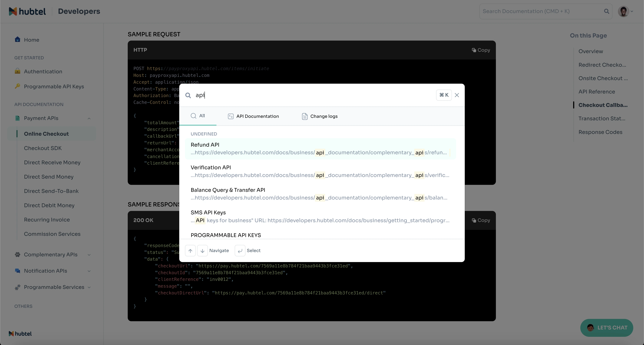644x345 pixels.
Task: Open Programmable API Keys page
Action: pyautogui.click(x=54, y=87)
